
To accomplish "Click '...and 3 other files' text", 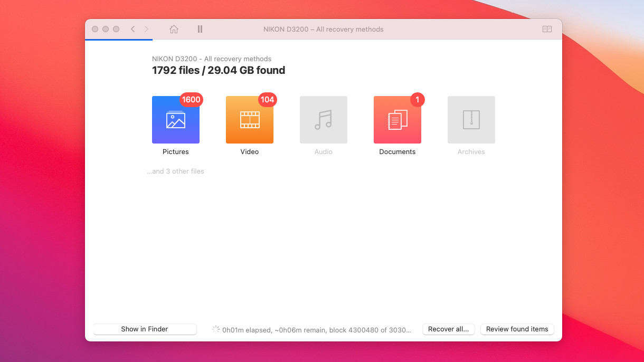I will (x=176, y=172).
